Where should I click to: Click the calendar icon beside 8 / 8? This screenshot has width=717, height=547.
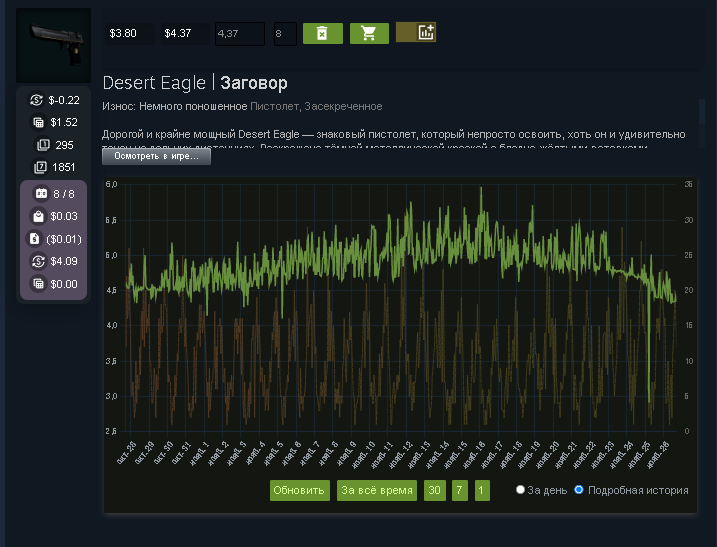41,193
